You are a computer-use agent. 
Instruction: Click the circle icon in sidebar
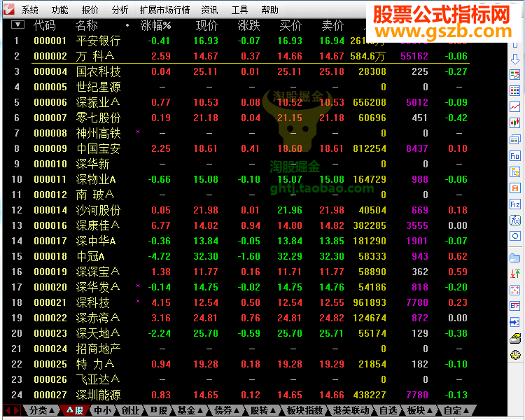tap(515, 236)
